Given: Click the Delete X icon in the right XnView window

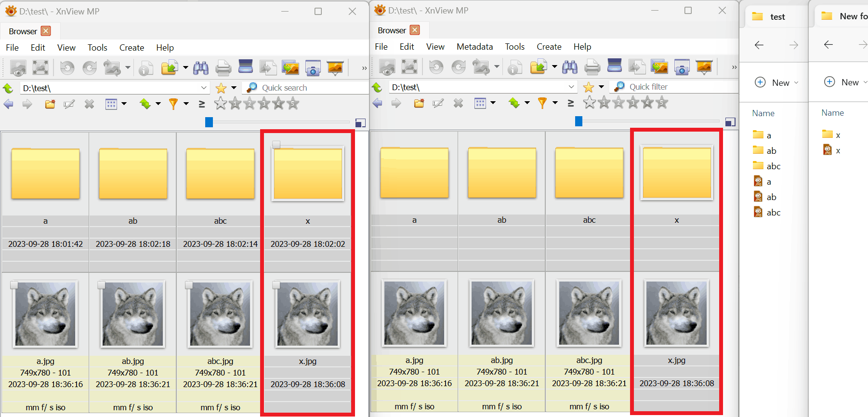Looking at the screenshot, I should [x=458, y=103].
